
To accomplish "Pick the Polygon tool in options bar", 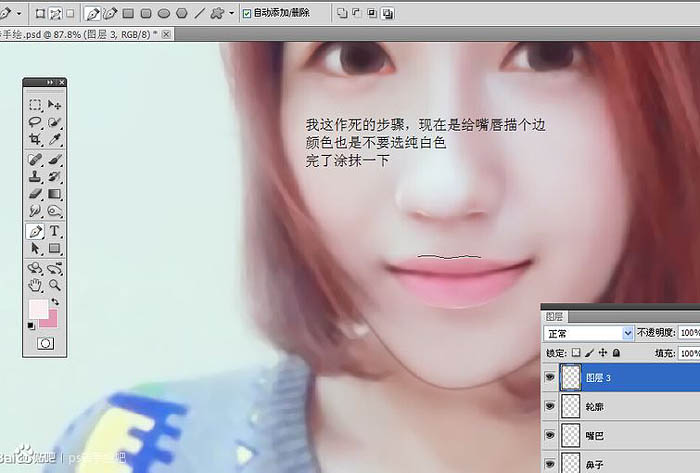I will [x=182, y=14].
